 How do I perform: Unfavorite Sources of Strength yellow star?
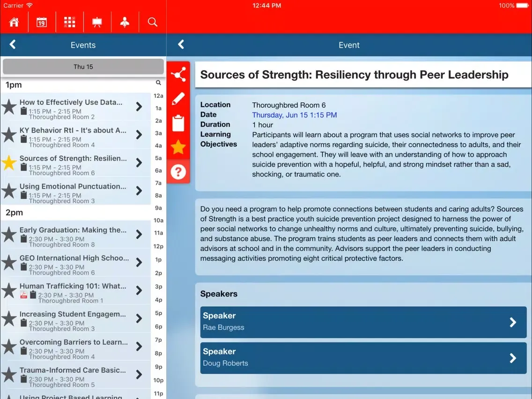click(x=9, y=163)
